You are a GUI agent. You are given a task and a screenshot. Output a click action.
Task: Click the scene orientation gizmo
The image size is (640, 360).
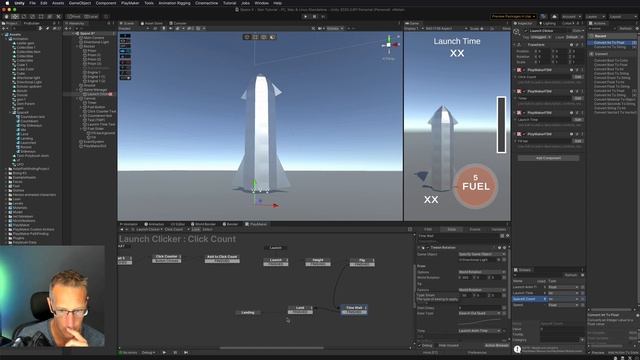pos(389,45)
